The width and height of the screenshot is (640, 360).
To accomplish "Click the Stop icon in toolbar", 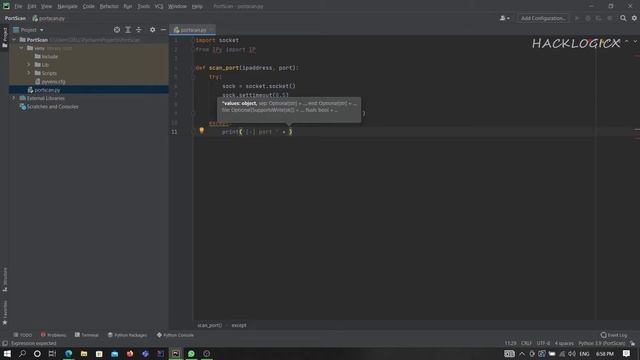I will [610, 18].
